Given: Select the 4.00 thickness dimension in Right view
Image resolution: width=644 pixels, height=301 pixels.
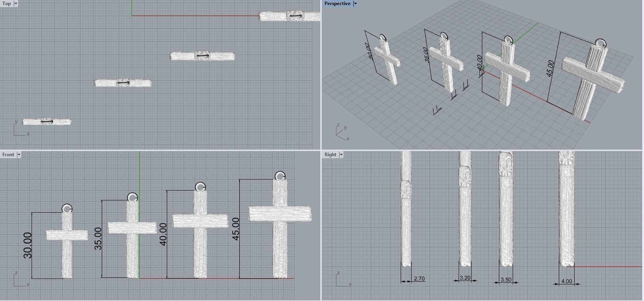Looking at the screenshot, I should point(566,281).
